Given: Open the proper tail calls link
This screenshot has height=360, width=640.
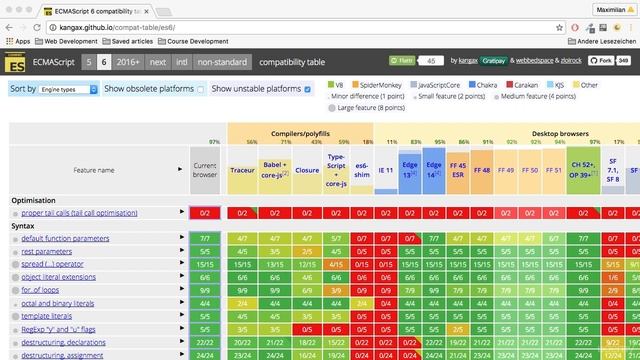Looking at the screenshot, I should point(79,213).
